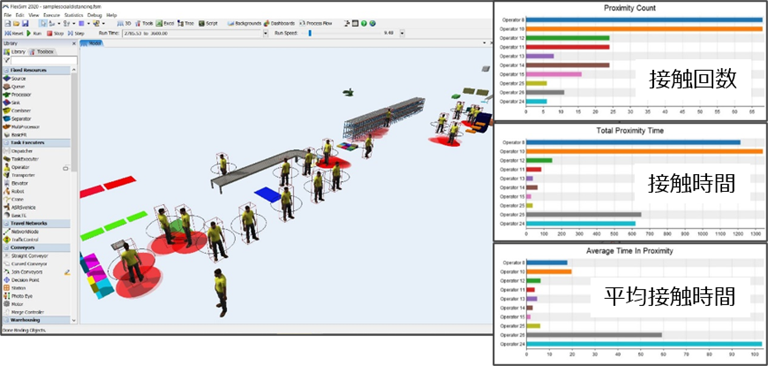Image resolution: width=768 pixels, height=366 pixels.
Task: Click the Run simulation button
Action: coord(34,33)
